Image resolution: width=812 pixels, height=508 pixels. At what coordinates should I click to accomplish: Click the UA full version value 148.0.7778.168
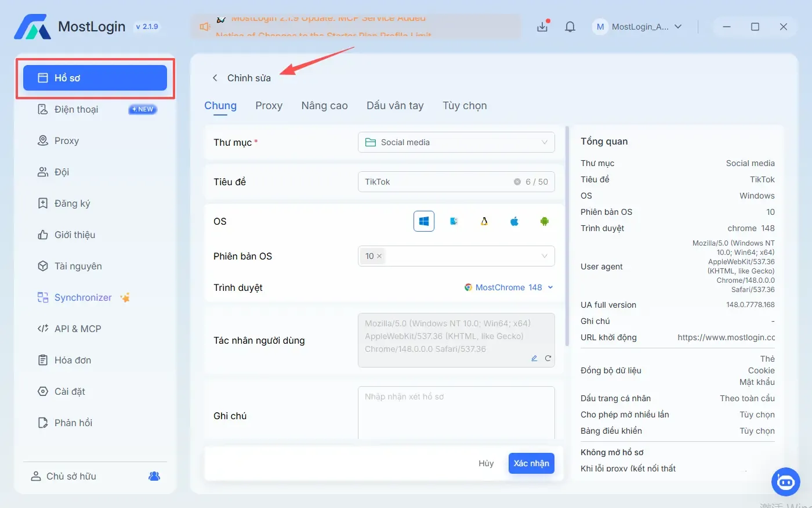751,305
